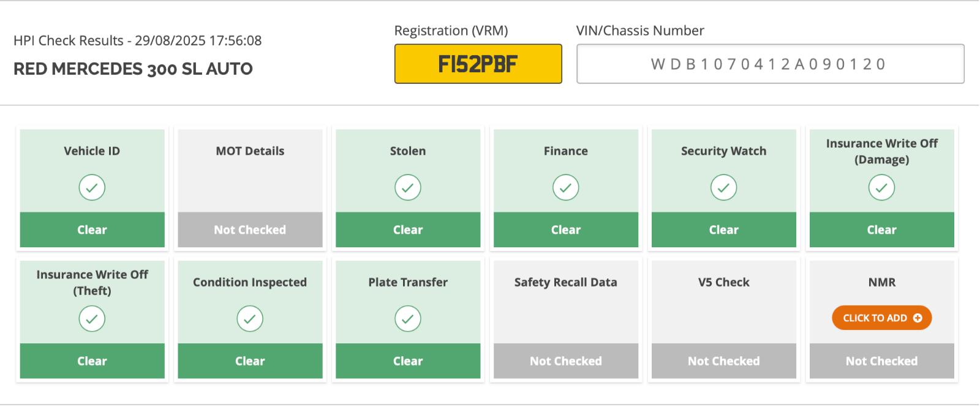
Task: Click the Condition Inspected checkmark icon
Action: [x=250, y=318]
